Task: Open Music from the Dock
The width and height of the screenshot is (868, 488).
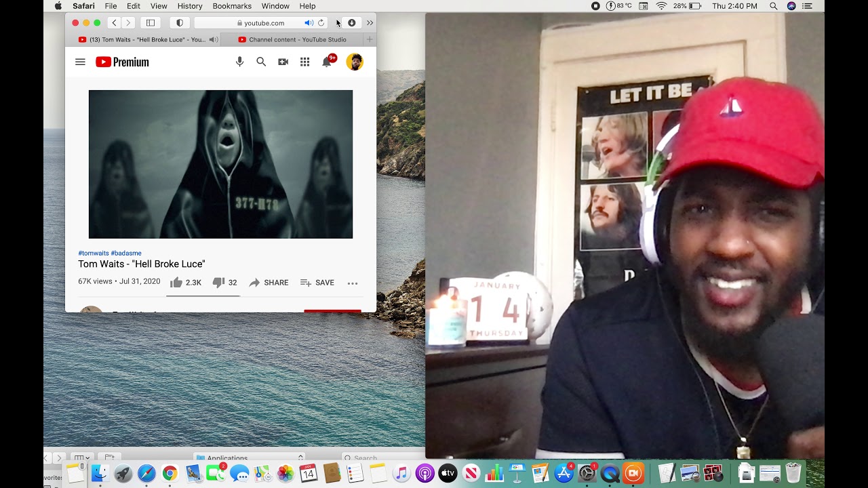Action: click(401, 473)
